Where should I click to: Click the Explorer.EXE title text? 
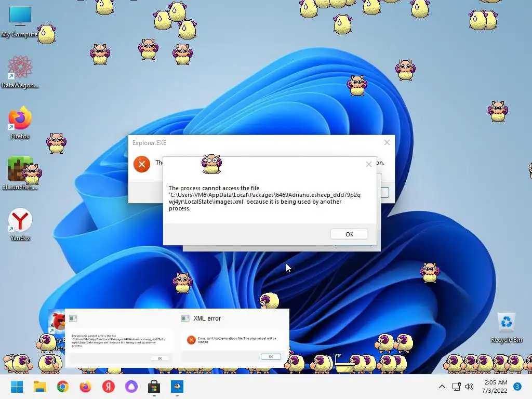click(149, 143)
